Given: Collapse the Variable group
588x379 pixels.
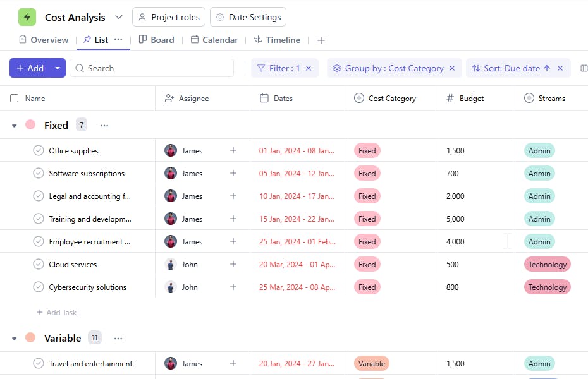Looking at the screenshot, I should tap(15, 339).
